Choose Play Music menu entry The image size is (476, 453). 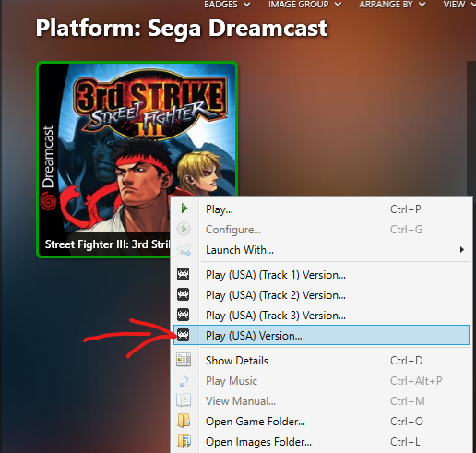(321, 381)
